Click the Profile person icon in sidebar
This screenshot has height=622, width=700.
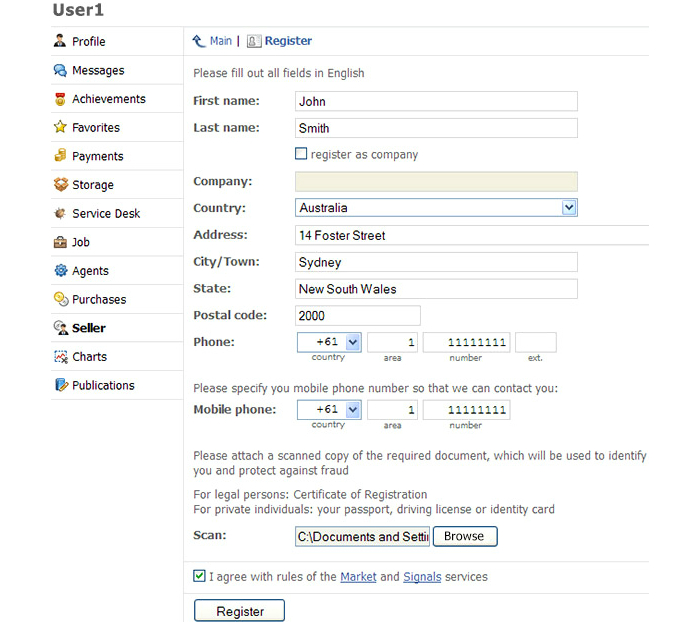60,41
